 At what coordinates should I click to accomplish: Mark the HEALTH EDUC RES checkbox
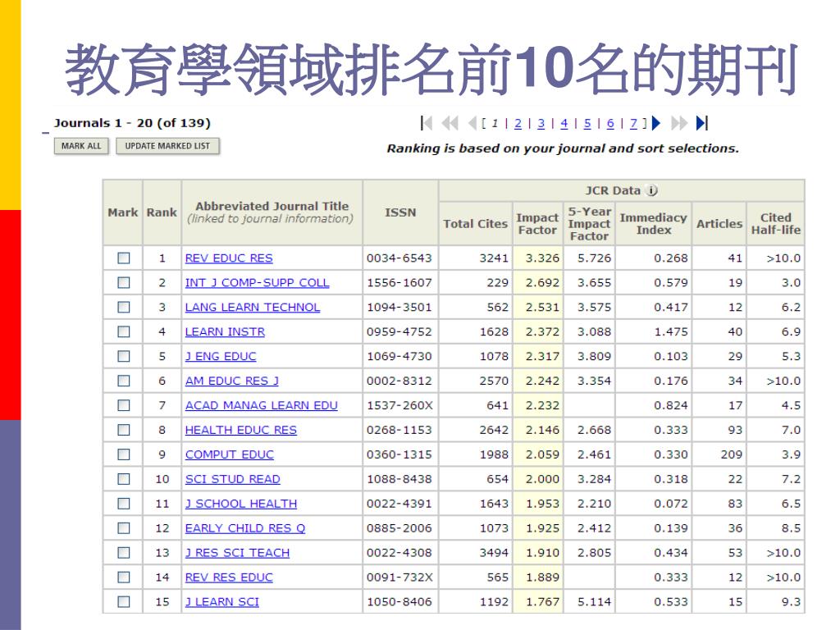point(124,430)
